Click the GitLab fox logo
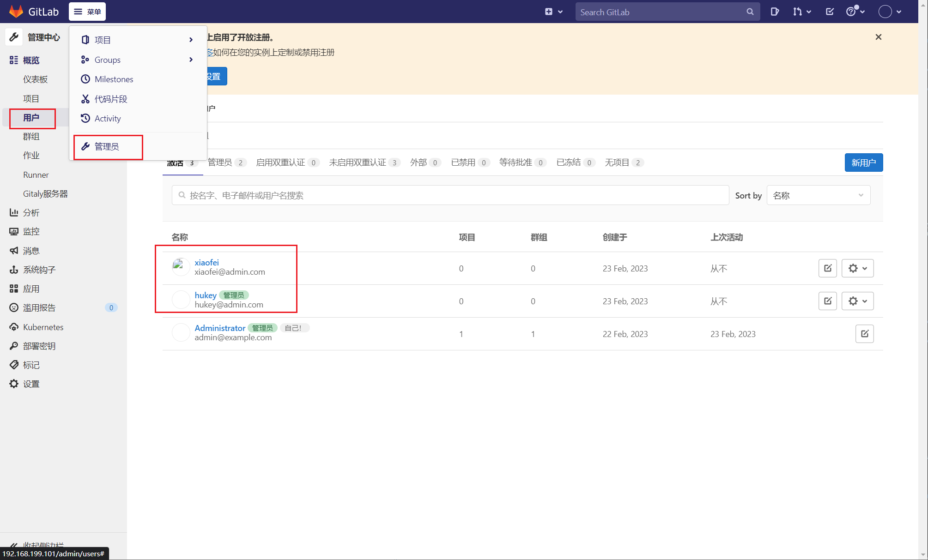The height and width of the screenshot is (560, 928). (16, 12)
